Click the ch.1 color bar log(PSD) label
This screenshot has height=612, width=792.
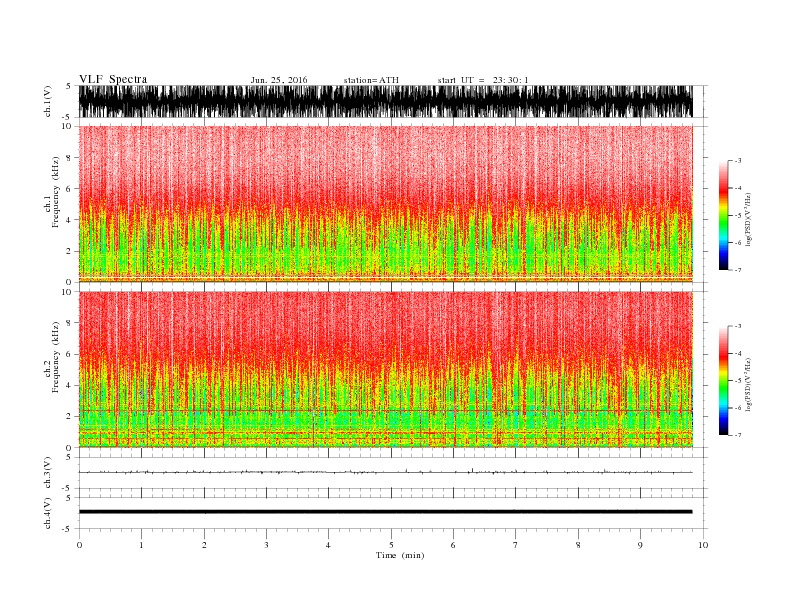point(749,219)
